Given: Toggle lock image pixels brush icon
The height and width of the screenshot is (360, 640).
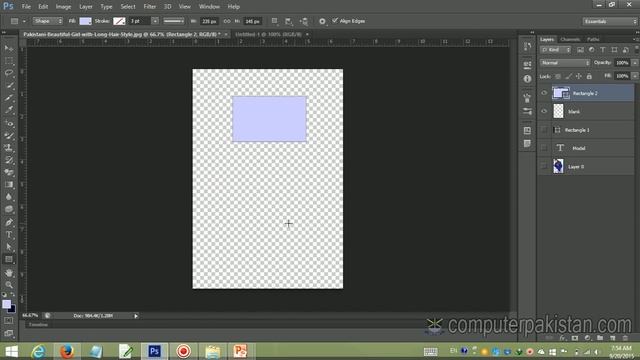Looking at the screenshot, I should tap(568, 76).
